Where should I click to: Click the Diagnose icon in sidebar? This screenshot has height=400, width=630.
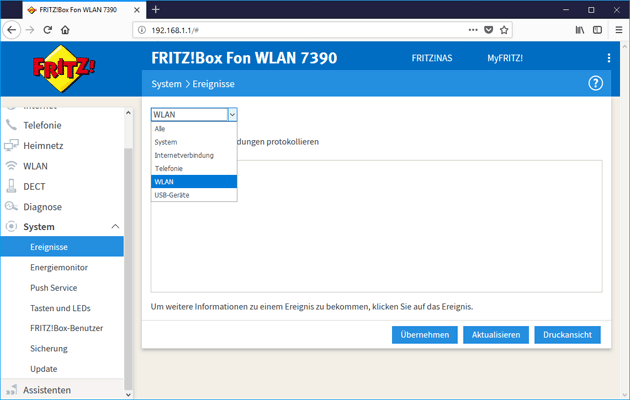coord(11,206)
